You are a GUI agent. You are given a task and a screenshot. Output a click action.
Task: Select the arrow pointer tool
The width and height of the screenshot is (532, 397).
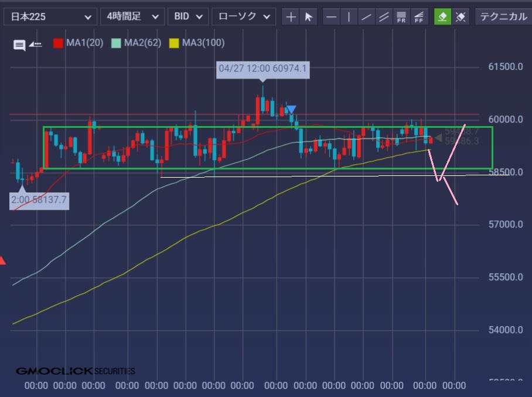(308, 16)
